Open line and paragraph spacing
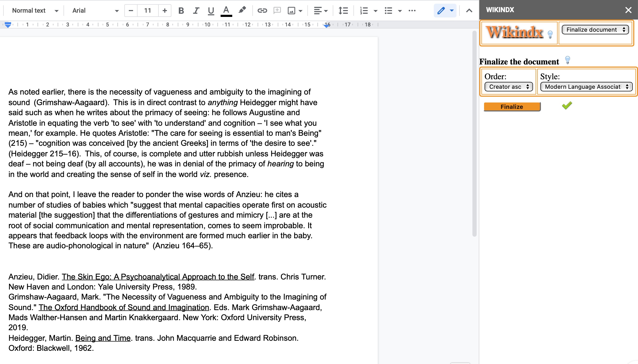 point(343,11)
